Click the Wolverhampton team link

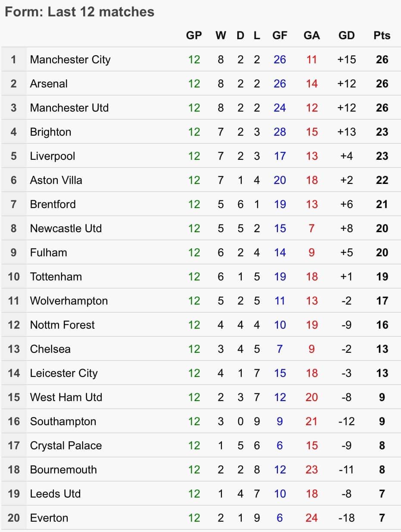[x=69, y=301]
